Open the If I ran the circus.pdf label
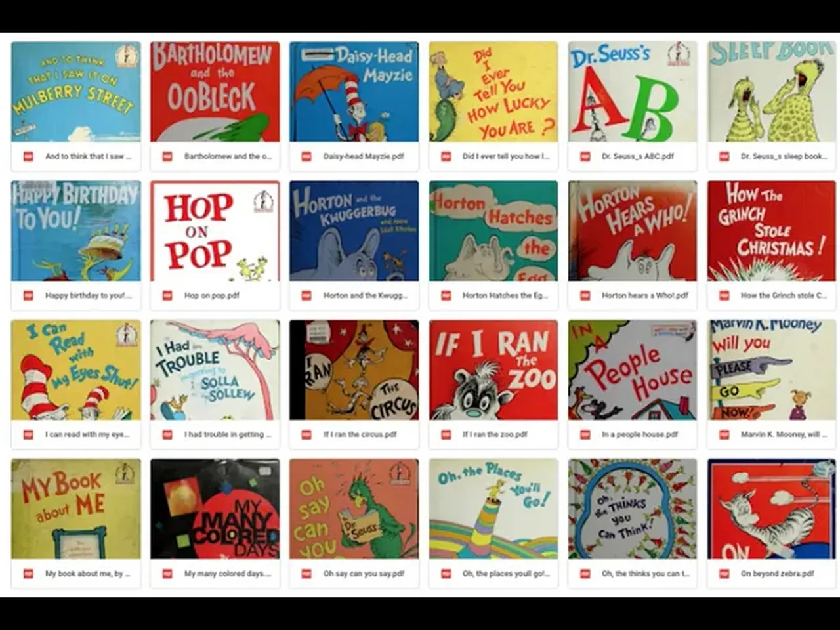The height and width of the screenshot is (630, 840). 360,434
